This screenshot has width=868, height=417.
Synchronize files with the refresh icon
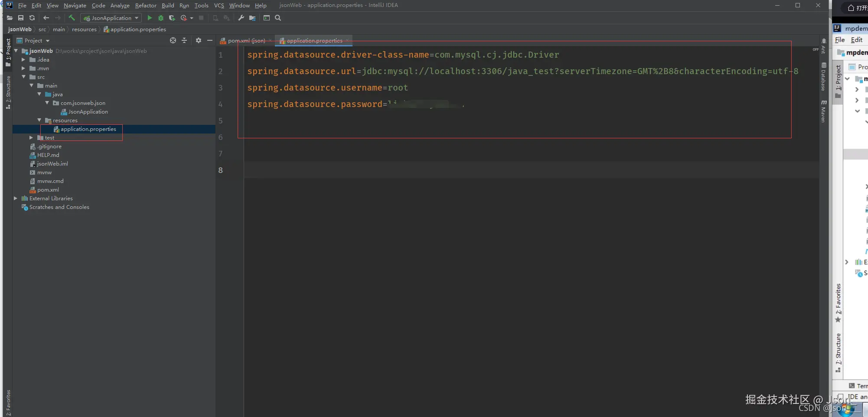(x=32, y=18)
